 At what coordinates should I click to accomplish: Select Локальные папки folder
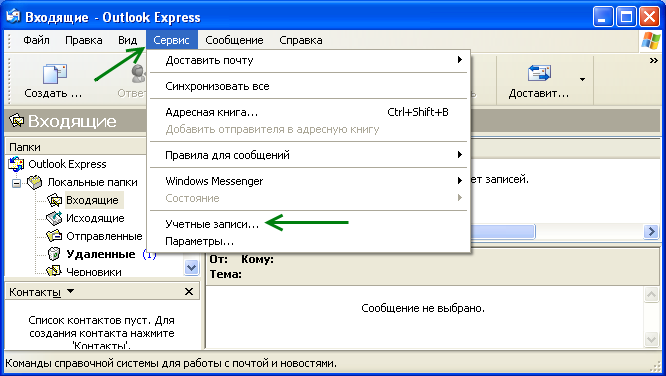point(92,182)
